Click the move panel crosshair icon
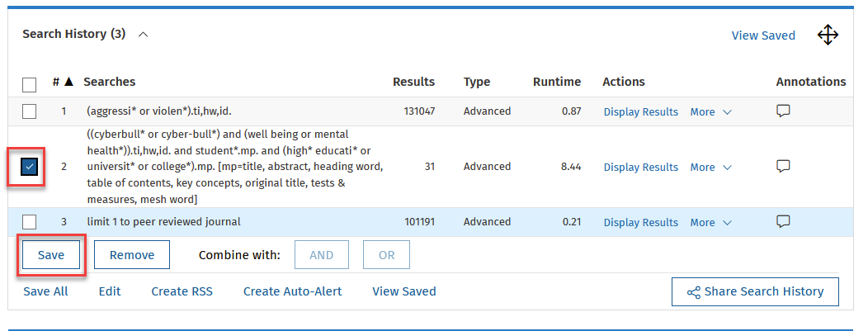Viewport: 868px width, 331px height. (828, 35)
